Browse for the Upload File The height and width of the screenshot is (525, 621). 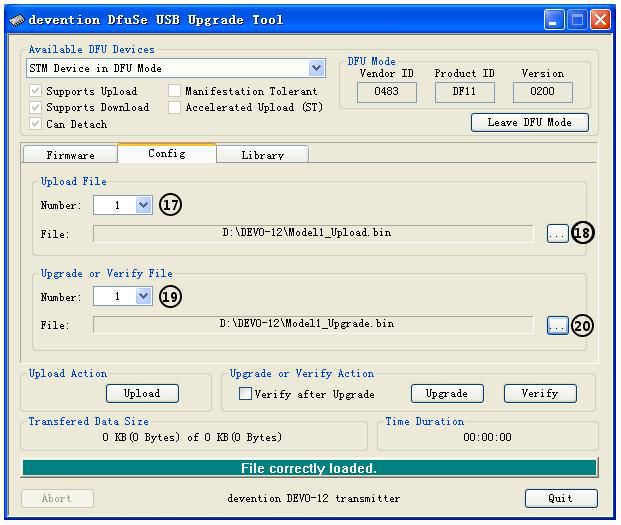[x=557, y=234]
